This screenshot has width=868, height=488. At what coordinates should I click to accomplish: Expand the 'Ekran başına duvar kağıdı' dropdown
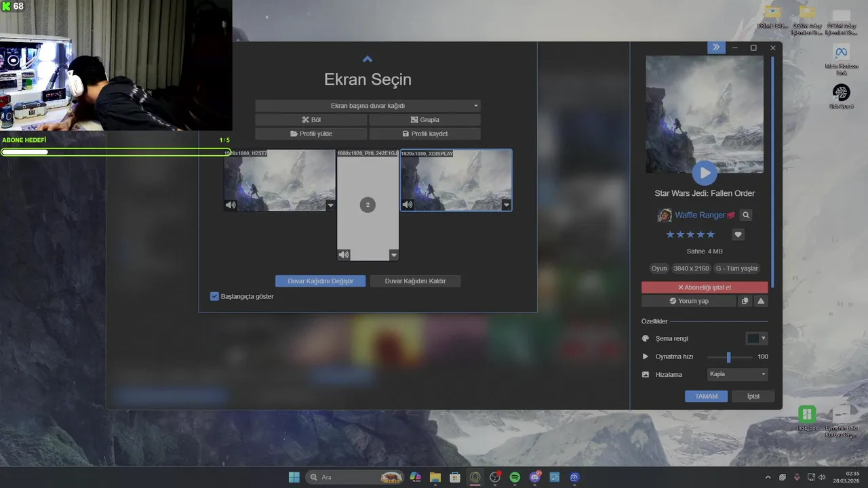tap(368, 106)
